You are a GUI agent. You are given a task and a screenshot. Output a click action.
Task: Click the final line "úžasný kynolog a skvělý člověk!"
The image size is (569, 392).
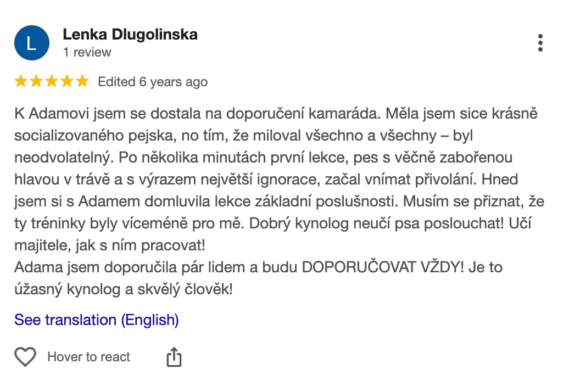coord(124,289)
